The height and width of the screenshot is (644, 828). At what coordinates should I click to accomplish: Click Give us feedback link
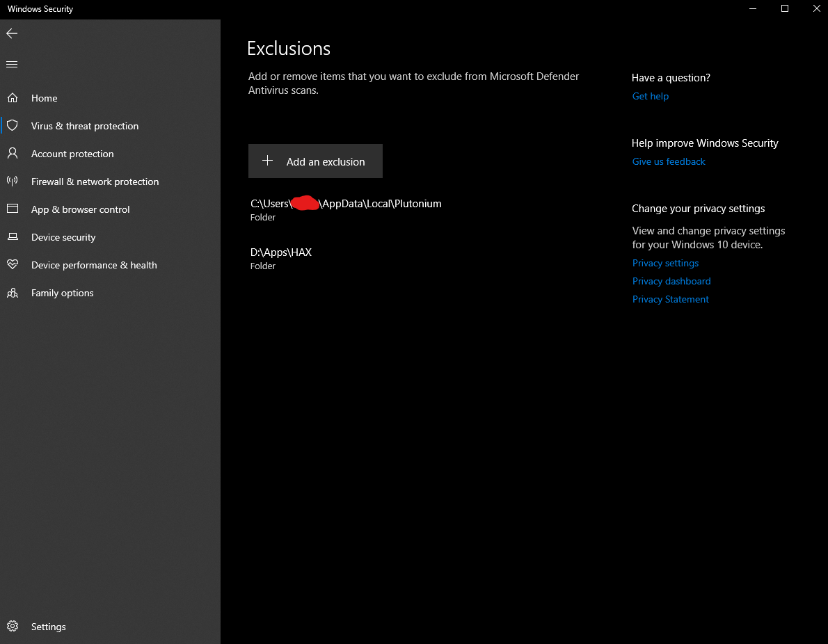coord(669,161)
